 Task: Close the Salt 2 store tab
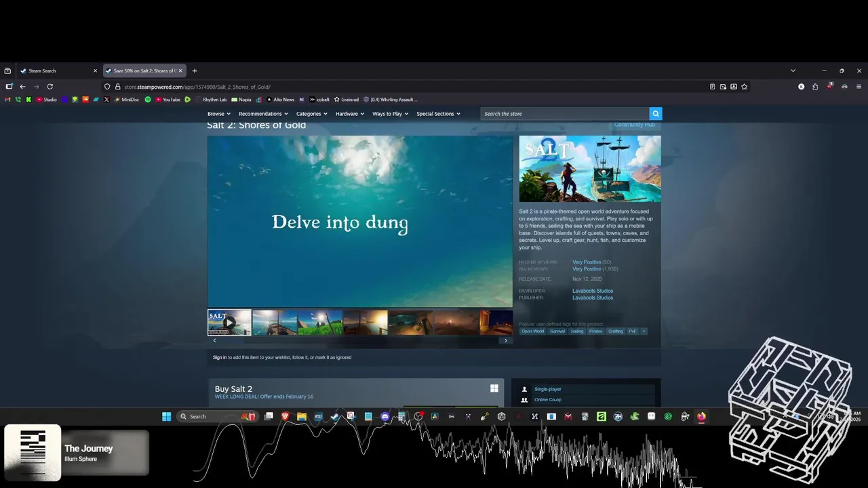point(180,70)
